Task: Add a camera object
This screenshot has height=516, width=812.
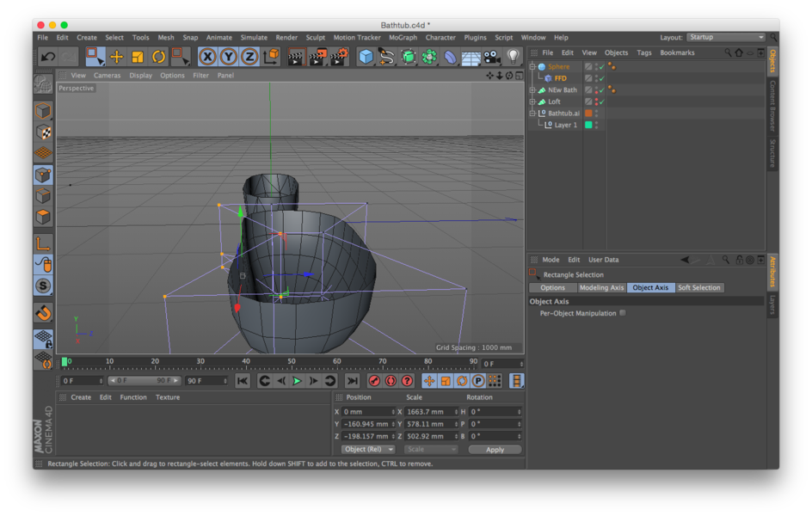Action: tap(491, 57)
